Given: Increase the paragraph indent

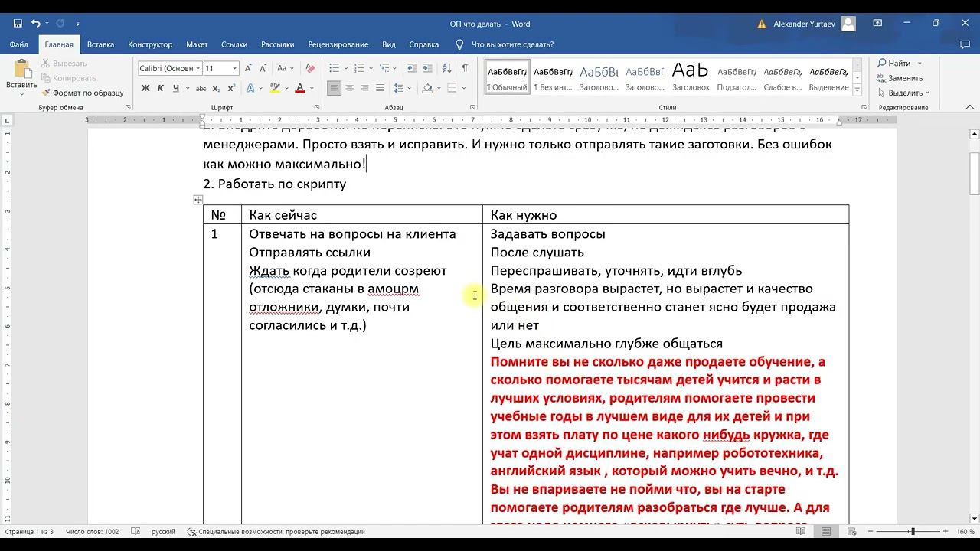Looking at the screenshot, I should pos(428,68).
